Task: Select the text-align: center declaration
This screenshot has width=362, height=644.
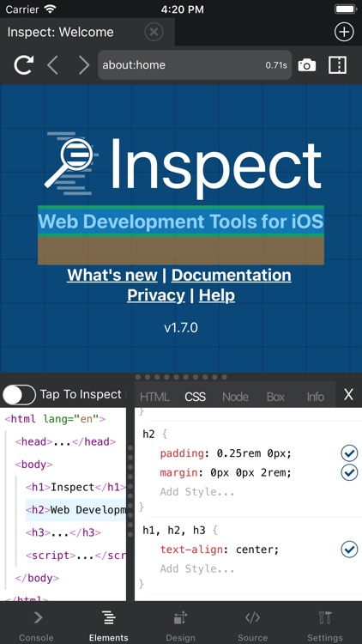Action: tap(219, 550)
